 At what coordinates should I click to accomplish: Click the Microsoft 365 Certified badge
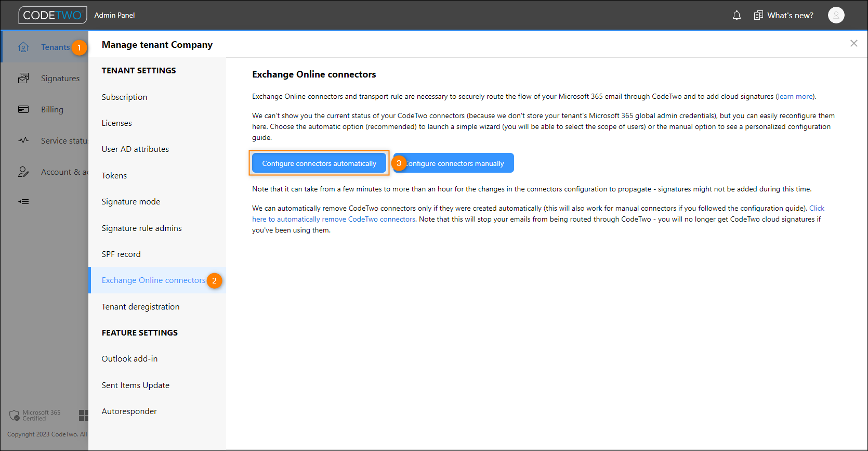tap(35, 415)
